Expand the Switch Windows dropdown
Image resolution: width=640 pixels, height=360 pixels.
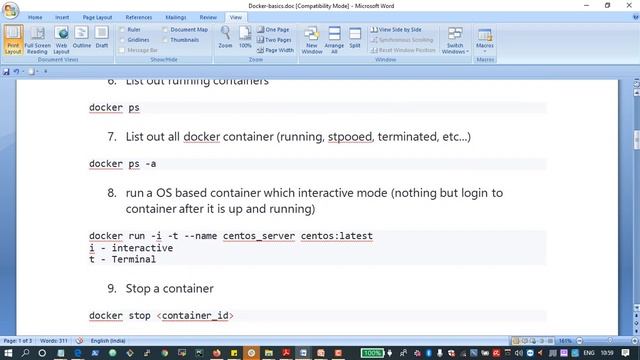pyautogui.click(x=455, y=40)
